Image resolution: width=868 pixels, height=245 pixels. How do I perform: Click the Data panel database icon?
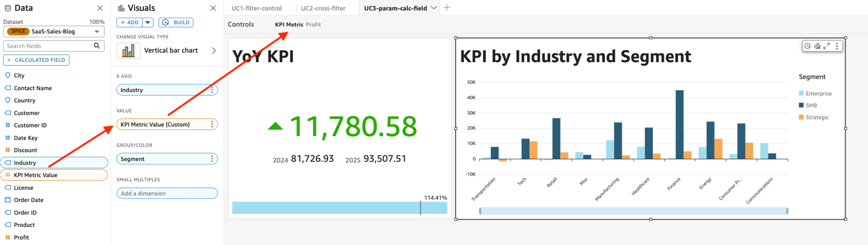(8, 9)
